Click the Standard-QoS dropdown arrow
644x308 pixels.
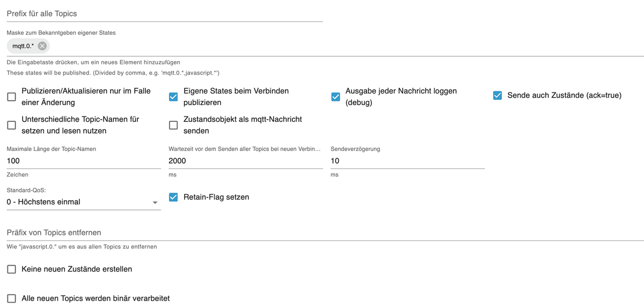(155, 202)
